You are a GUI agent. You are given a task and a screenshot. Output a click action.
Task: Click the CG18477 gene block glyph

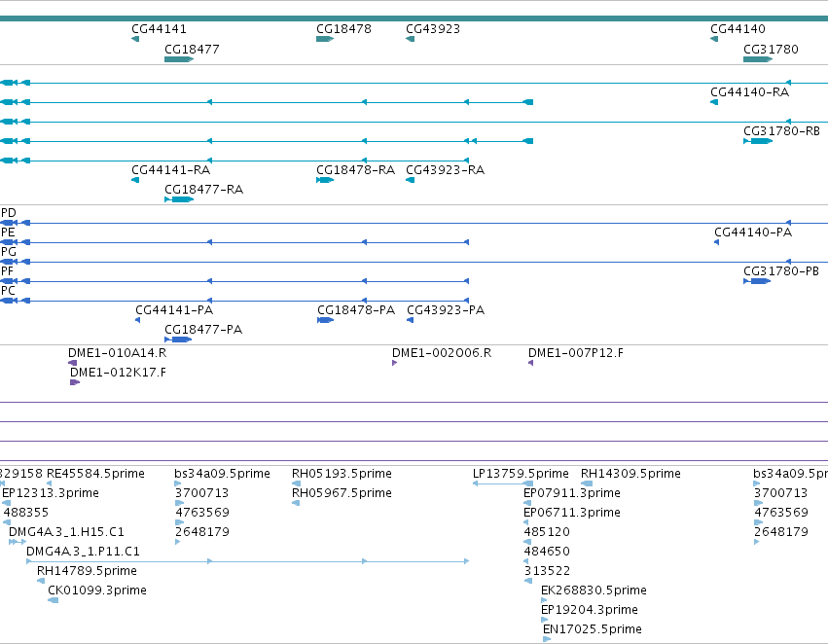coord(179,59)
